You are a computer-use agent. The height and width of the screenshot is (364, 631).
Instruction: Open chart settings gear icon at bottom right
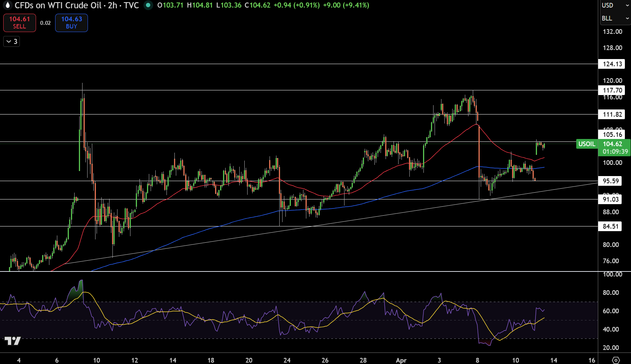616,360
